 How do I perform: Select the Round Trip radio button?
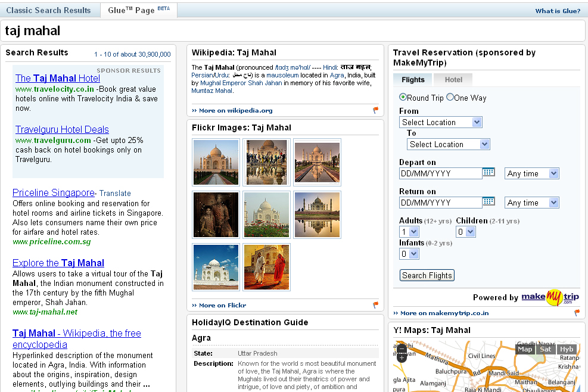tap(403, 97)
